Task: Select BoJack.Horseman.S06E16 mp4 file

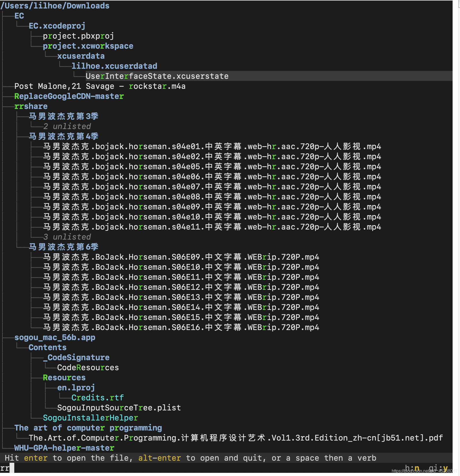Action: coord(181,327)
